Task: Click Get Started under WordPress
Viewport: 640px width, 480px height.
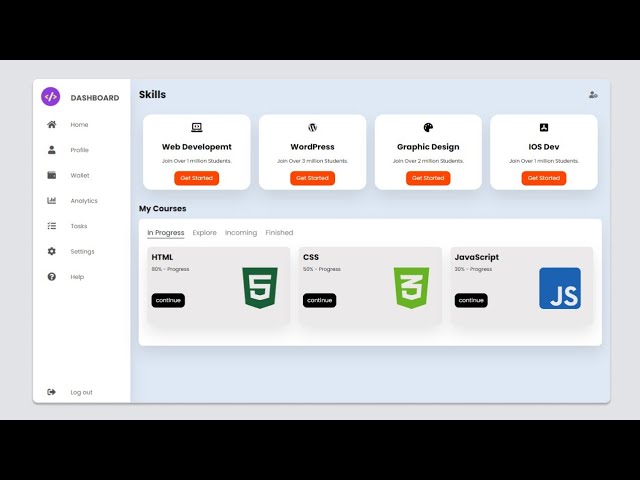Action: coord(313,178)
